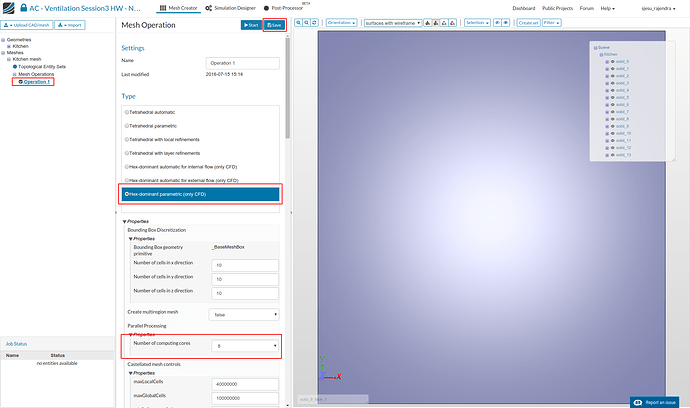This screenshot has height=408, width=690.
Task: Click the Mesh Operation panel vertical scrollbar
Action: coord(288,88)
